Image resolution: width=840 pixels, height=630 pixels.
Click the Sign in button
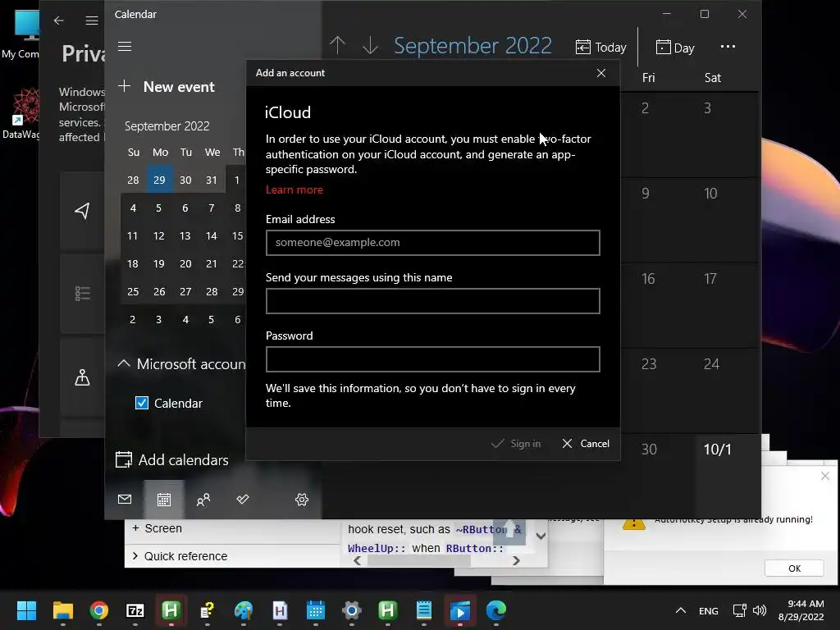[516, 444]
